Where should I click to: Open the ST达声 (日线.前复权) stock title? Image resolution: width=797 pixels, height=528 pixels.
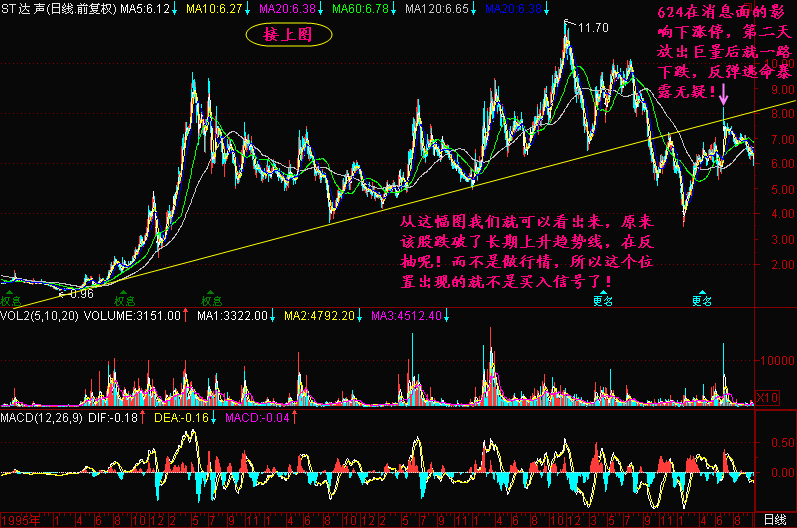58,8
